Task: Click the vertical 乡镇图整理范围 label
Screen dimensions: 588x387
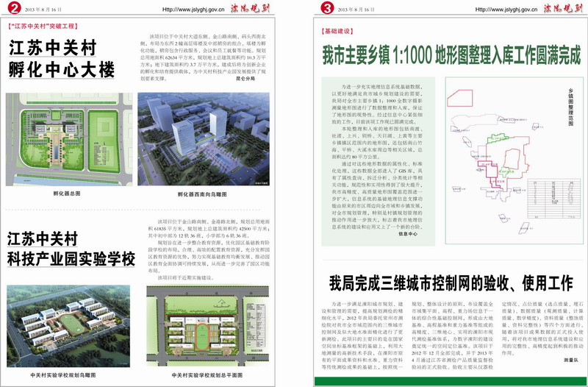Action: click(571, 107)
